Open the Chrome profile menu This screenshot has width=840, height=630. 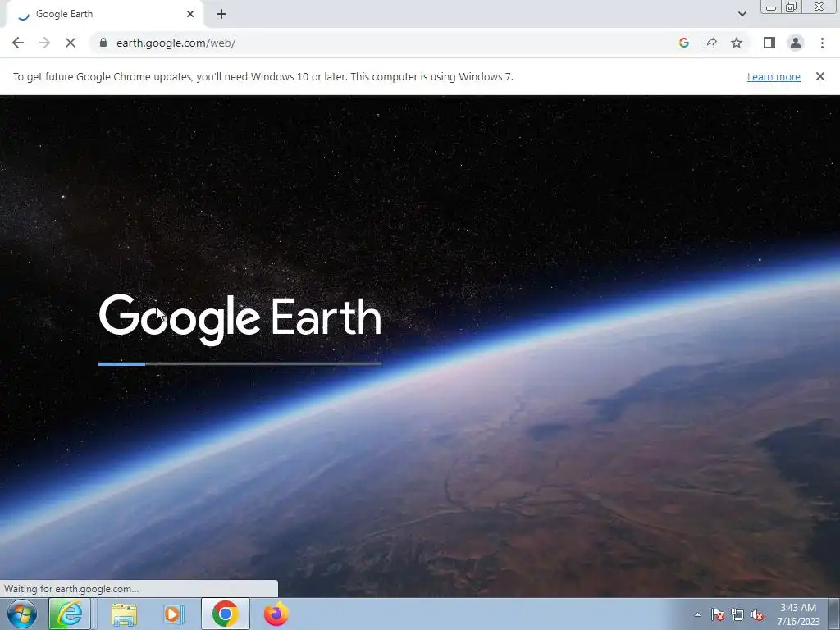pyautogui.click(x=796, y=43)
